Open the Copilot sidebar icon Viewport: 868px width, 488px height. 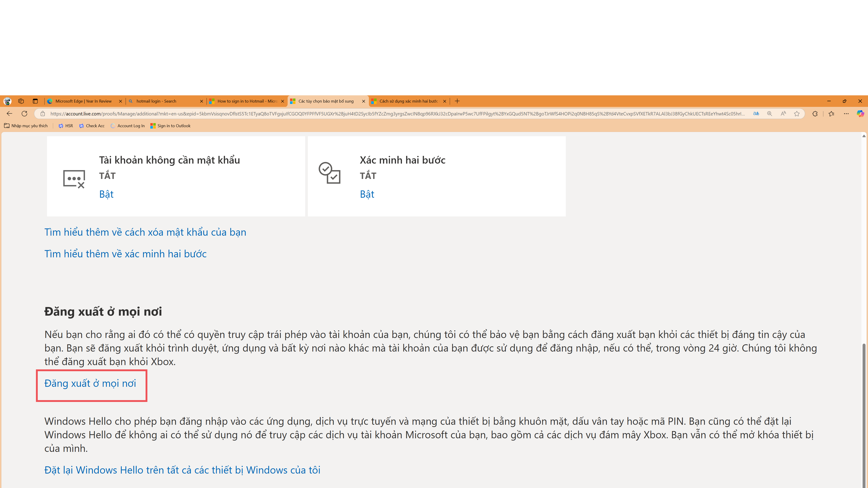point(860,114)
